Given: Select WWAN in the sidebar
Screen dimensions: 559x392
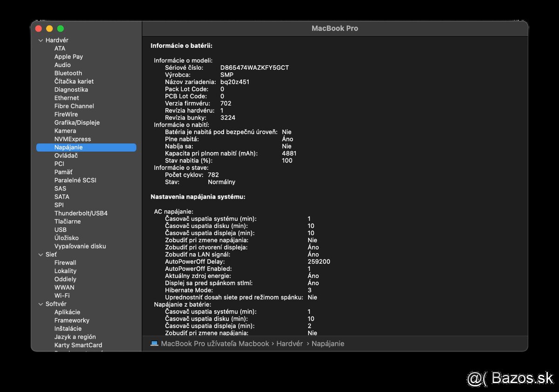Looking at the screenshot, I should coord(64,287).
